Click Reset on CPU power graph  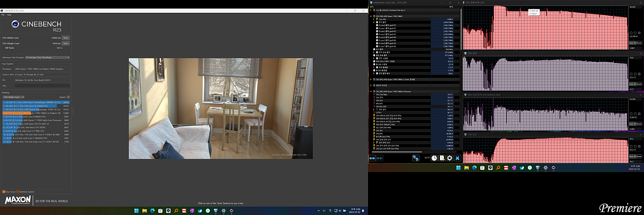coord(639,43)
